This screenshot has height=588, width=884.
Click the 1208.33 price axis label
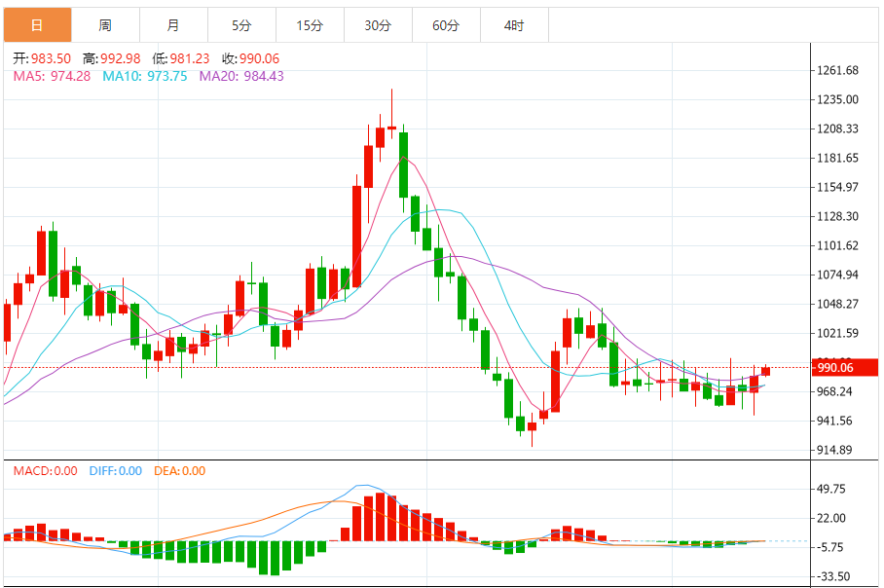[838, 129]
